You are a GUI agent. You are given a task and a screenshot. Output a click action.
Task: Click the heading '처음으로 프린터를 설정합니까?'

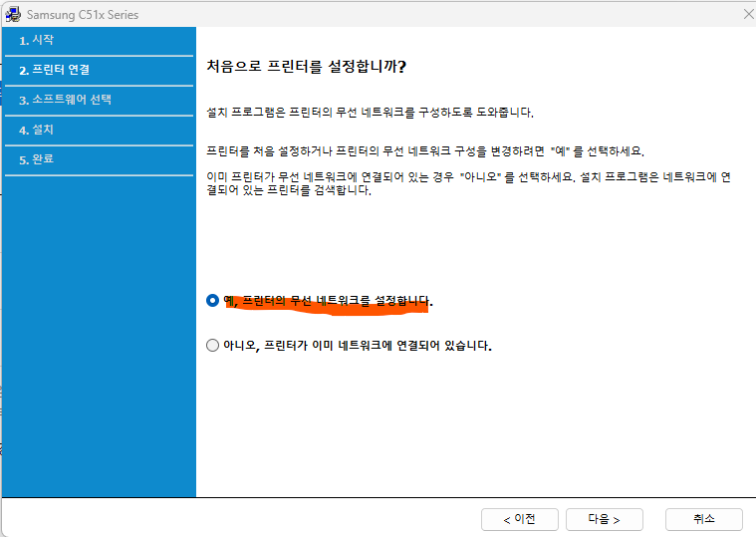click(307, 66)
